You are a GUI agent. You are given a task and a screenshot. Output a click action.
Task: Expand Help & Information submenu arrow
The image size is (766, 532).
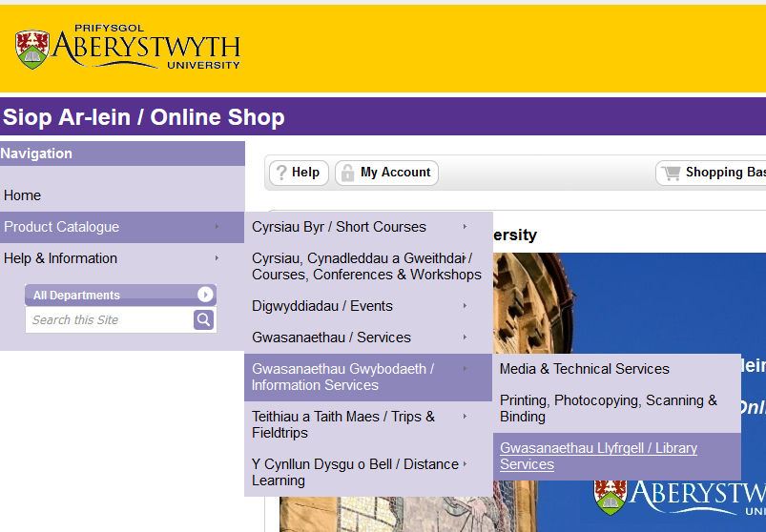tap(217, 257)
